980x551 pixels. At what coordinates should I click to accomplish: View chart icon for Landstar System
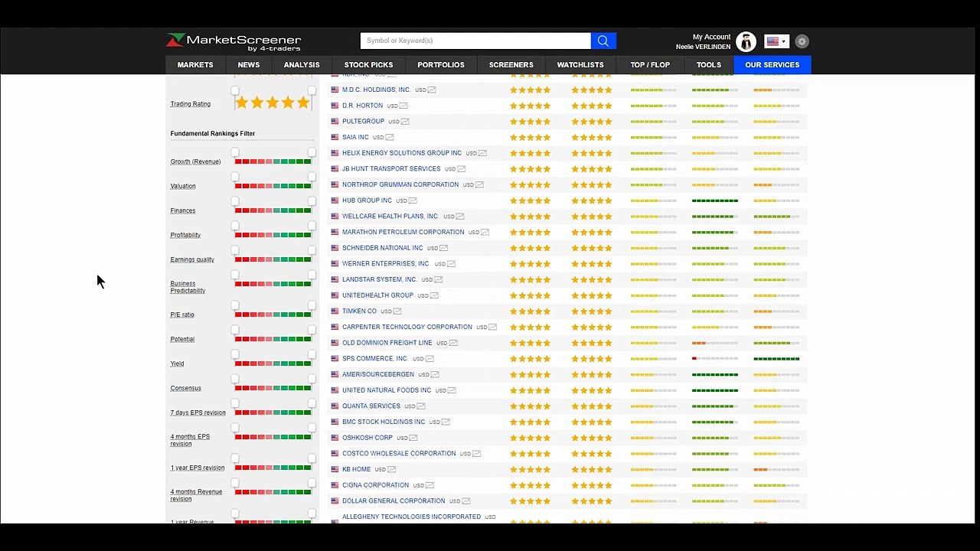(438, 280)
